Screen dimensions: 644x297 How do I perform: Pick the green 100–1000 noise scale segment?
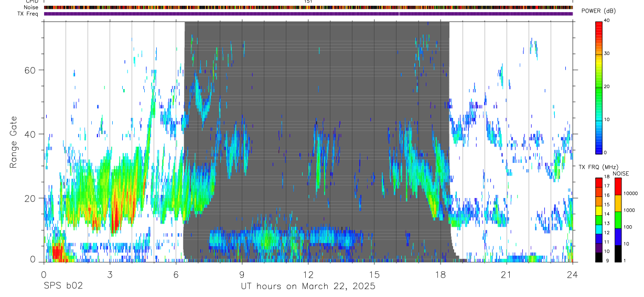[x=618, y=220]
